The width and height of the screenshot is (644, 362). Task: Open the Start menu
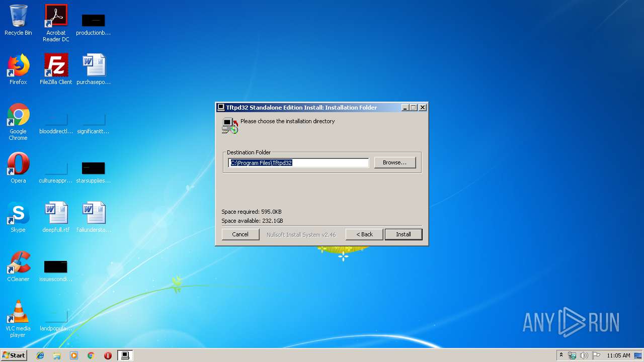click(14, 355)
